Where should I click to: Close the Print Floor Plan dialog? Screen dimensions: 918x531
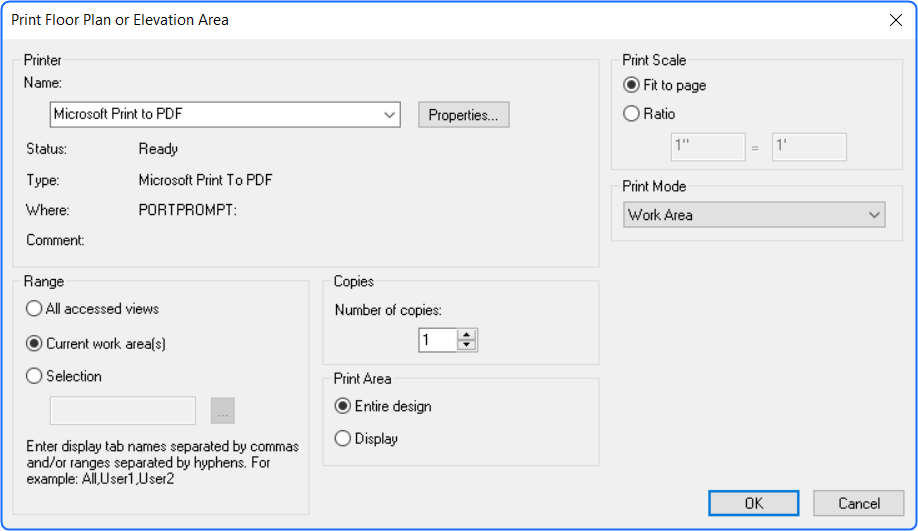click(x=894, y=20)
